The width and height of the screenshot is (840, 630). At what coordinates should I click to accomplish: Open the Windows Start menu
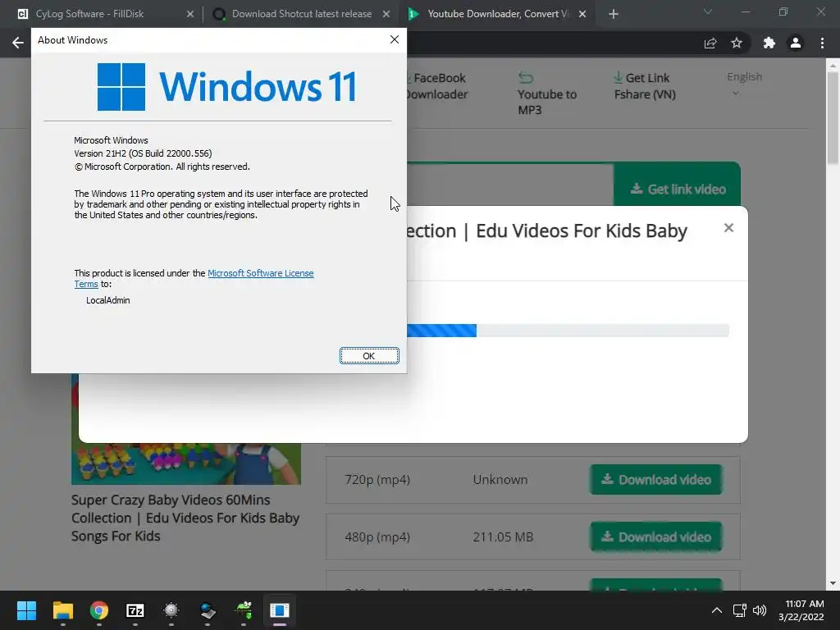click(26, 610)
